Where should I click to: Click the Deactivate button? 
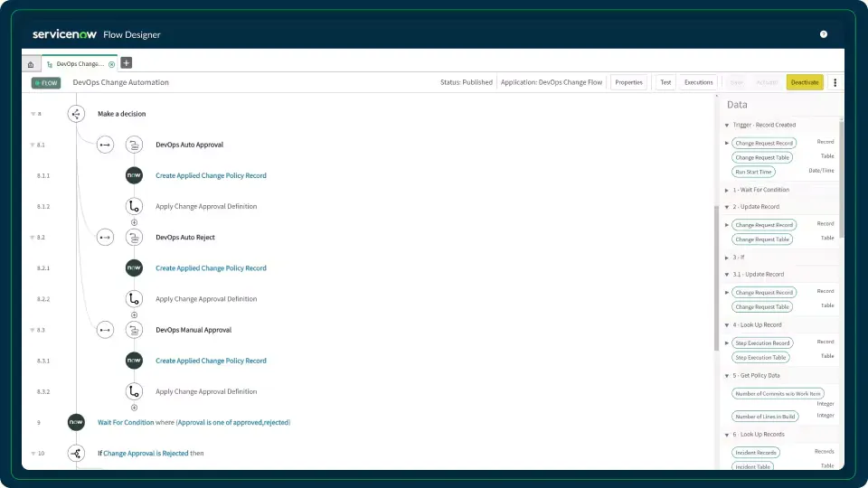805,82
